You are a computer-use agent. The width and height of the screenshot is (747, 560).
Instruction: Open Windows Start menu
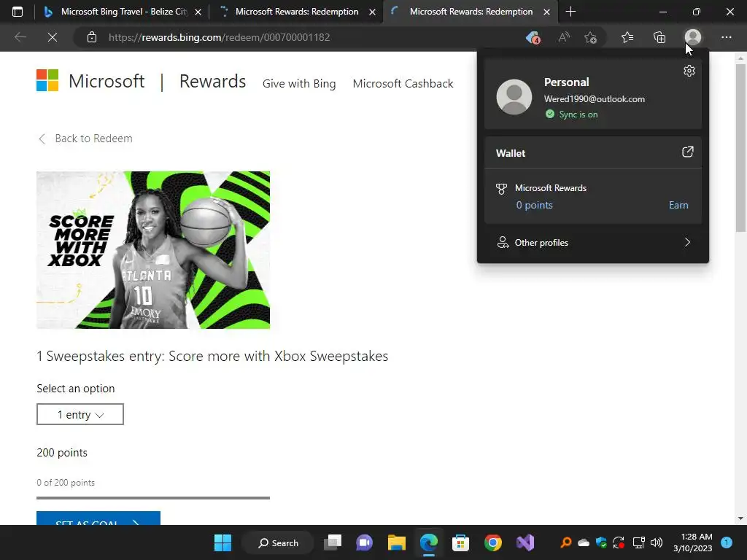pos(222,542)
